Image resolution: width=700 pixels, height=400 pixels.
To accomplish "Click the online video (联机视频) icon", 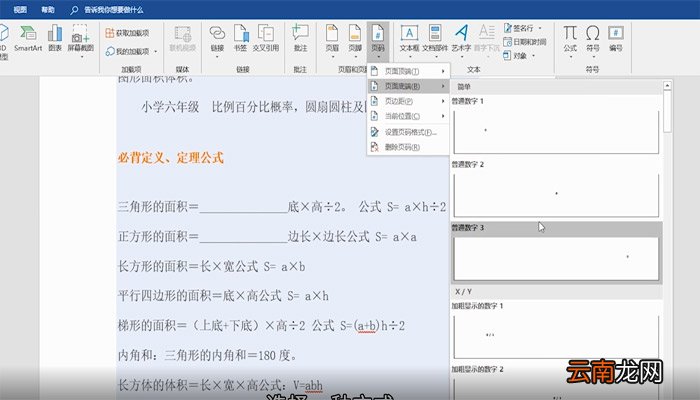I will (x=183, y=38).
